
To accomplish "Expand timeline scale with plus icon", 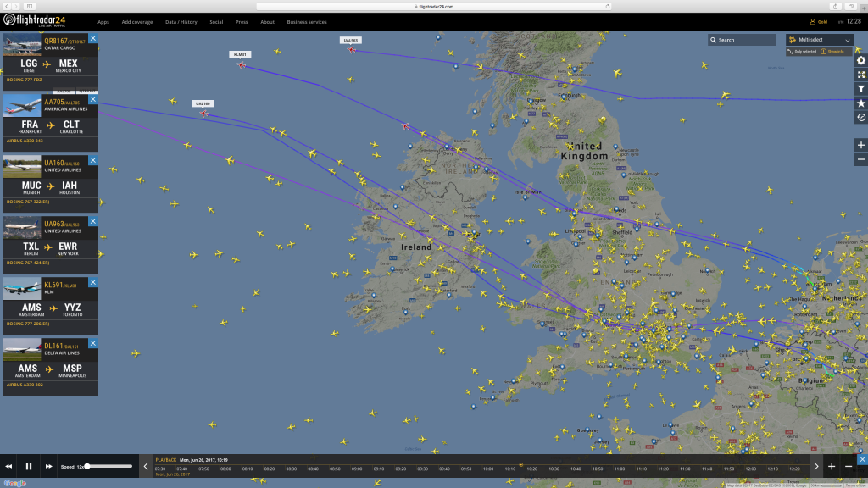I will pyautogui.click(x=832, y=467).
